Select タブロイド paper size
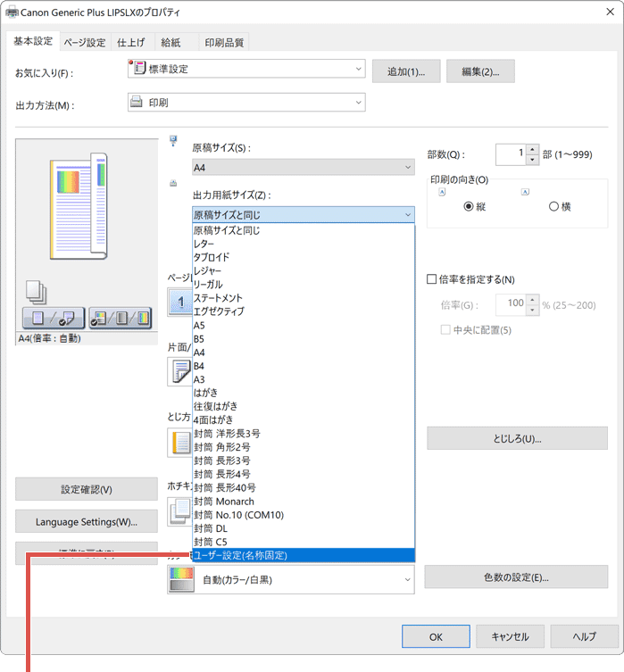This screenshot has width=624, height=672. click(304, 258)
